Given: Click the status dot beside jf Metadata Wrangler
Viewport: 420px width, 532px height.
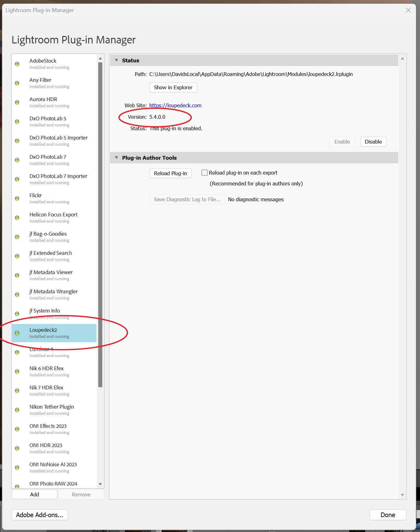Looking at the screenshot, I should click(17, 295).
